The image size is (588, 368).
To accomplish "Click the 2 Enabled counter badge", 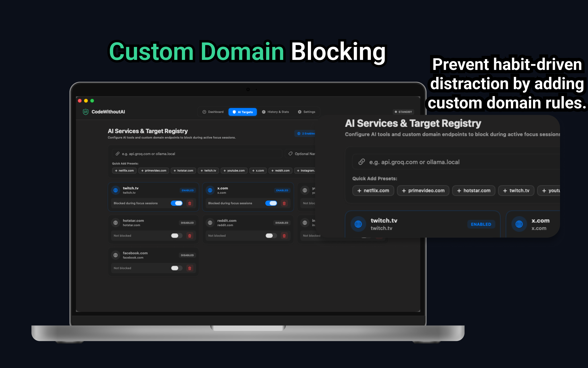I will [305, 133].
